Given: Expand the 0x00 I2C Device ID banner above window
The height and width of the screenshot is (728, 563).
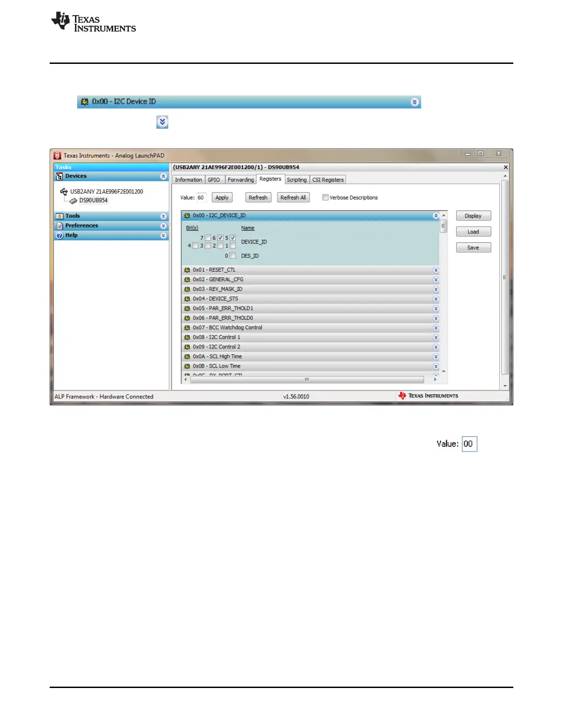Looking at the screenshot, I should [x=415, y=102].
